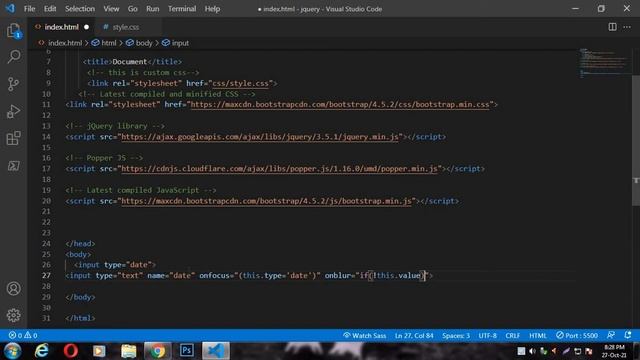Click the </body> closing tag
Viewport: 640px width, 360px height.
pyautogui.click(x=80, y=297)
